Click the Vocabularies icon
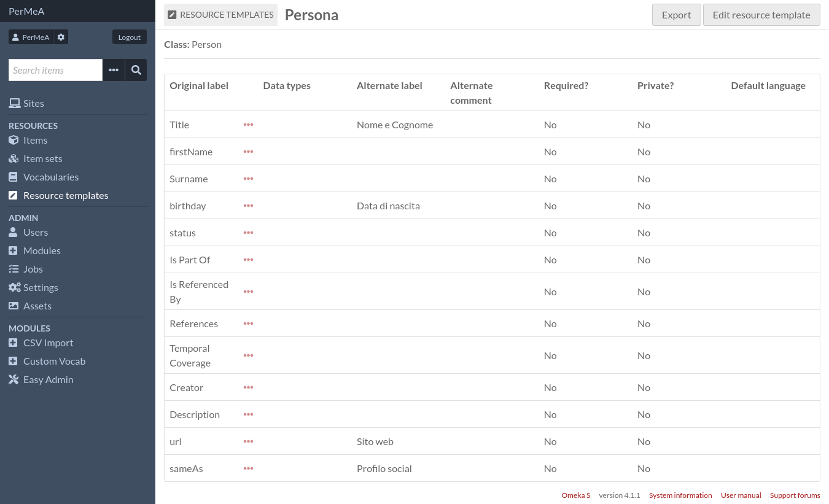The width and height of the screenshot is (829, 504). [13, 177]
